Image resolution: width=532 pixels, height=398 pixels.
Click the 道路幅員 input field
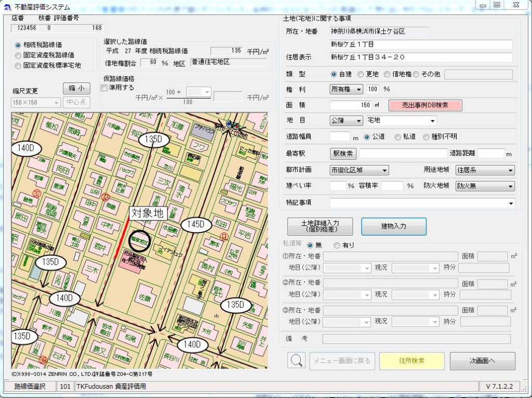(340, 137)
